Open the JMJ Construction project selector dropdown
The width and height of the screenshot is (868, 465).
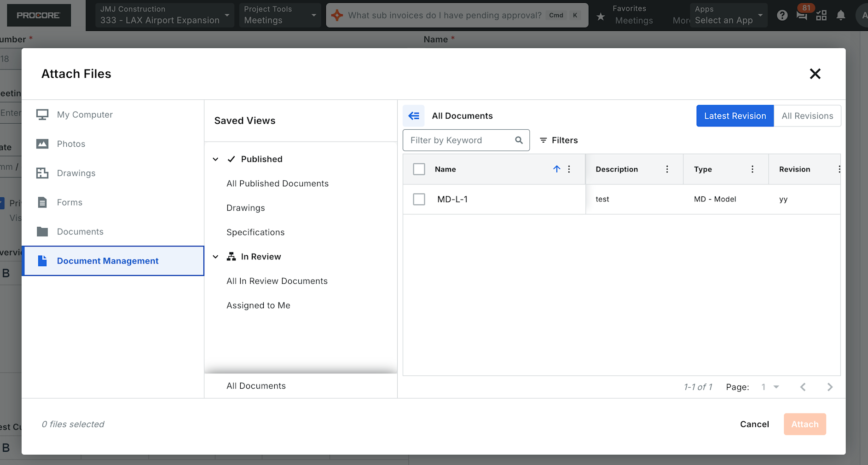tap(164, 15)
